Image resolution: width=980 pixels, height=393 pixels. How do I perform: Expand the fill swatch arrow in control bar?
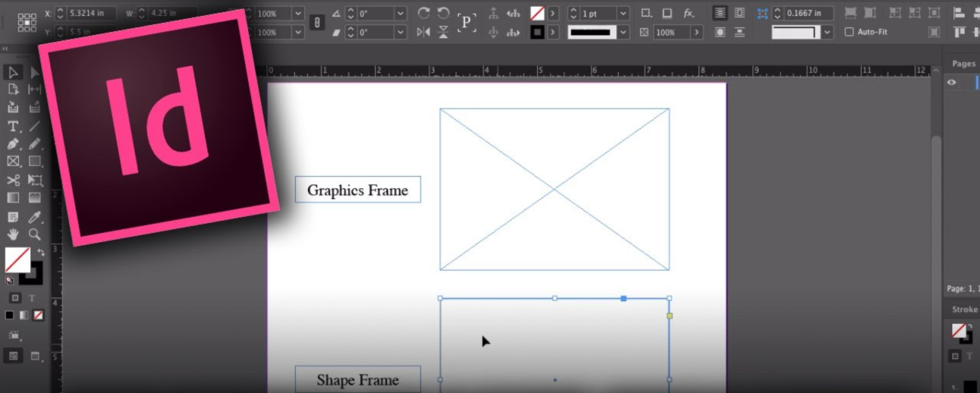(x=552, y=13)
